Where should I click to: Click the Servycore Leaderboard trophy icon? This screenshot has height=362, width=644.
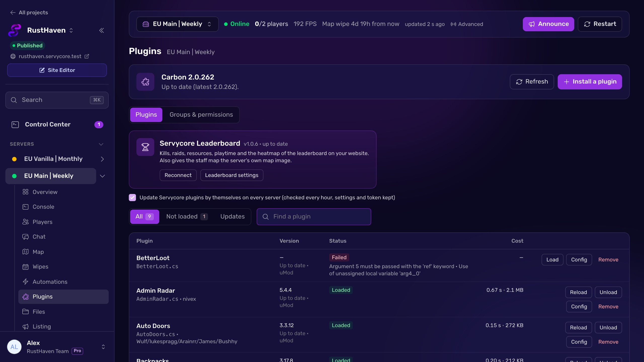click(145, 147)
